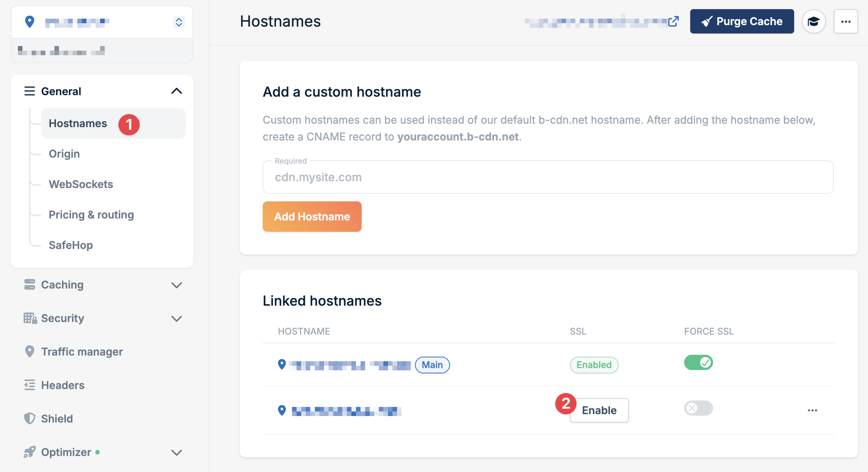The width and height of the screenshot is (868, 472).
Task: Open the more options ellipsis in the header
Action: [846, 21]
